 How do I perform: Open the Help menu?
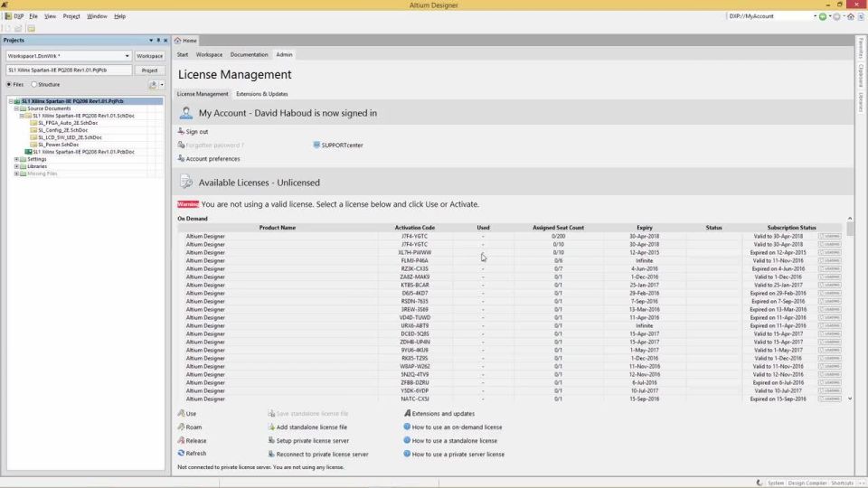click(x=119, y=16)
